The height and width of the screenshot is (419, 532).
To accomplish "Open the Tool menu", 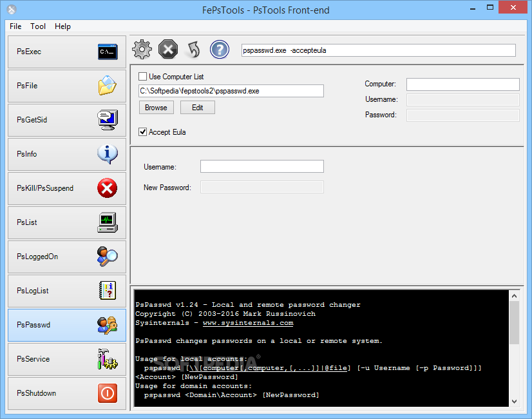I will [x=37, y=26].
